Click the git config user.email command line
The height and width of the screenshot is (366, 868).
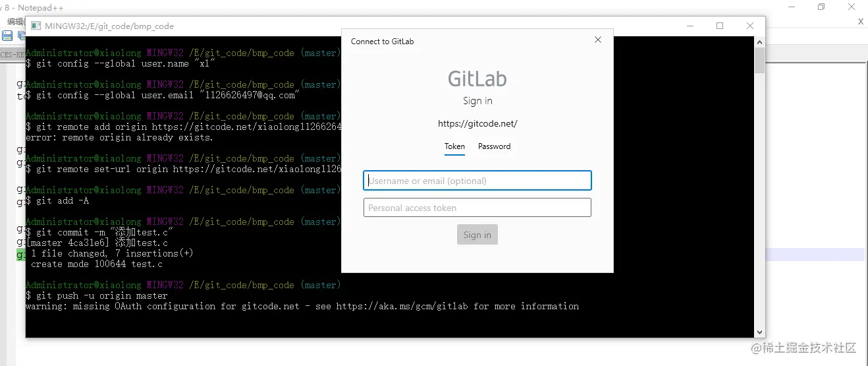pos(163,95)
